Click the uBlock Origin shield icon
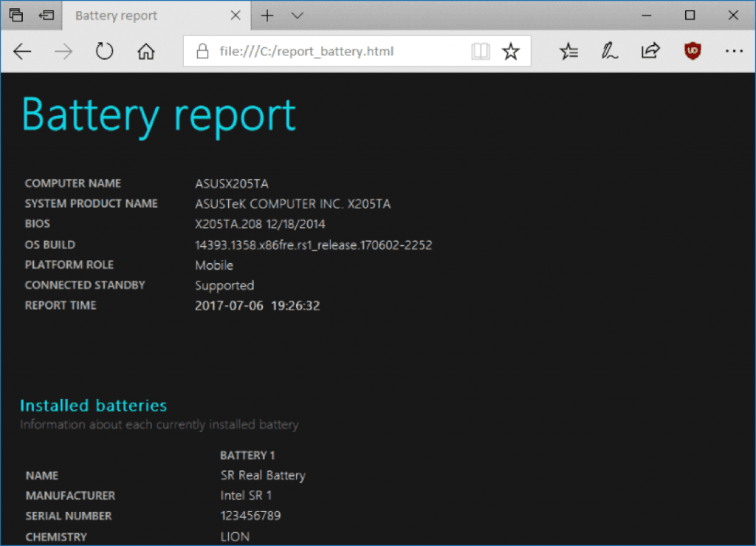The image size is (756, 546). coord(692,51)
